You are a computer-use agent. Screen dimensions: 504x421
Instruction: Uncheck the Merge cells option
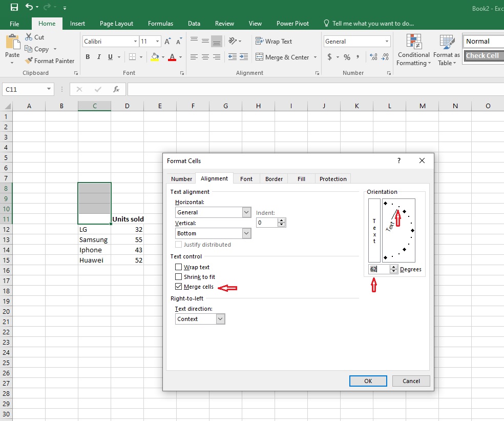coord(178,287)
